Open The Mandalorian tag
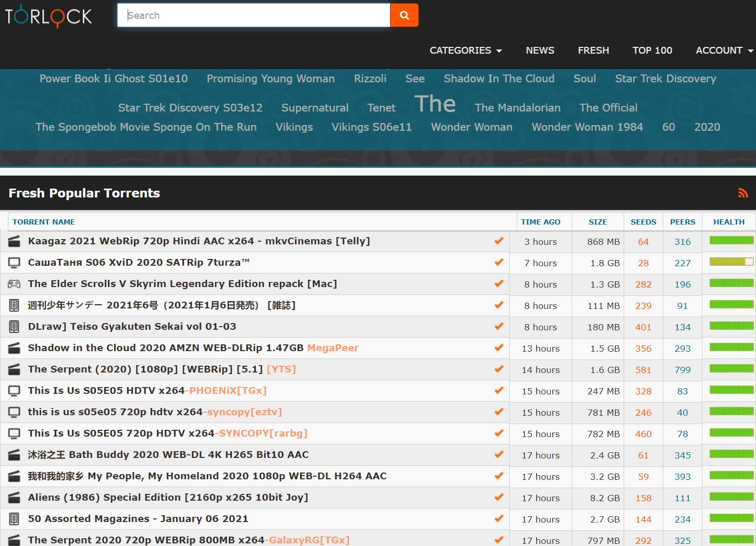The width and height of the screenshot is (756, 546). [x=518, y=108]
